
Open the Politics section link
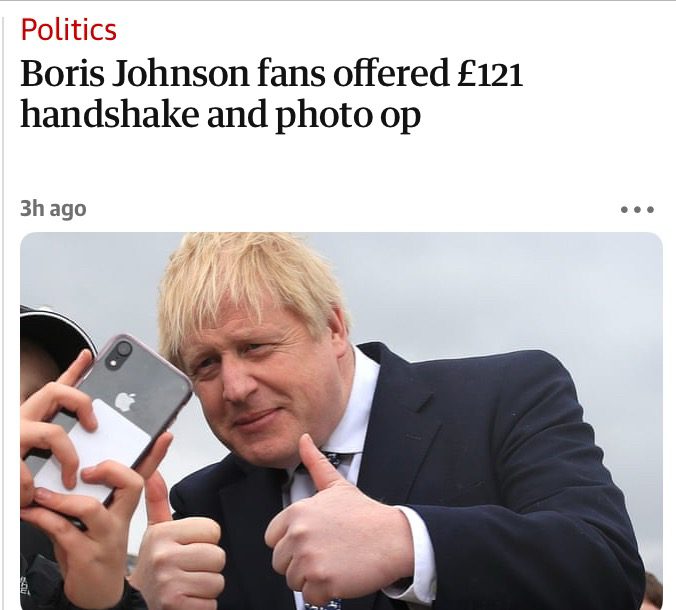pos(69,30)
